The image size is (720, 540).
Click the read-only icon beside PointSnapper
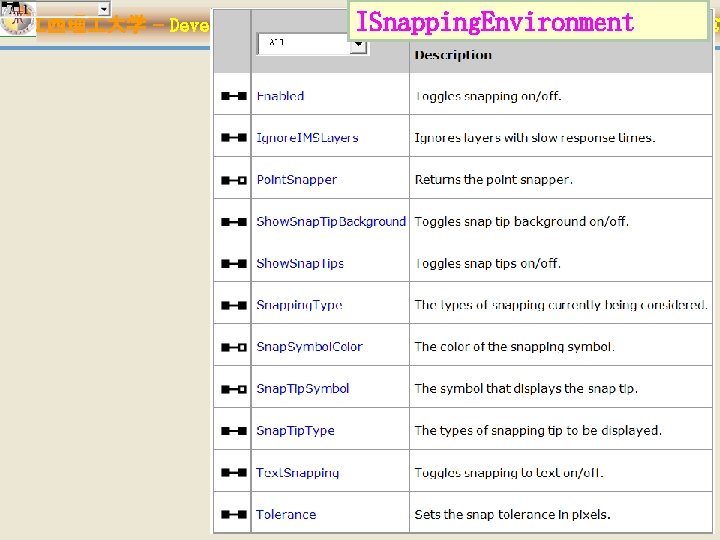(x=234, y=180)
